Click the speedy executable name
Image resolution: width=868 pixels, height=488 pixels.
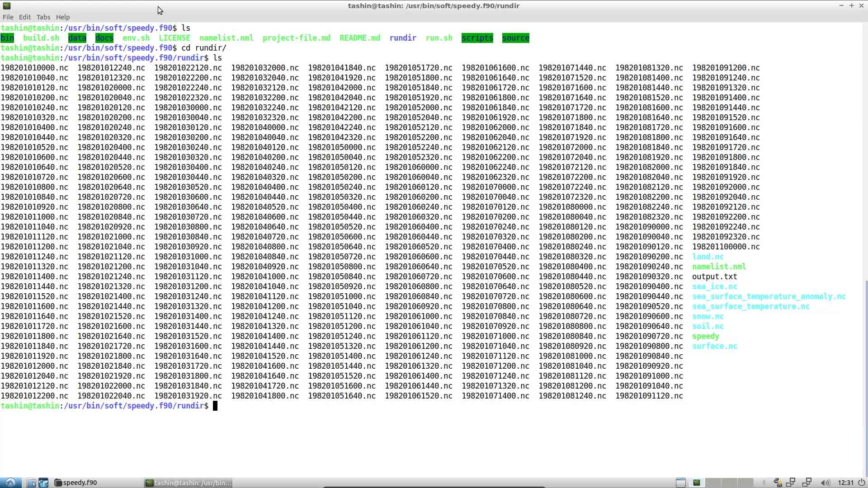click(705, 336)
